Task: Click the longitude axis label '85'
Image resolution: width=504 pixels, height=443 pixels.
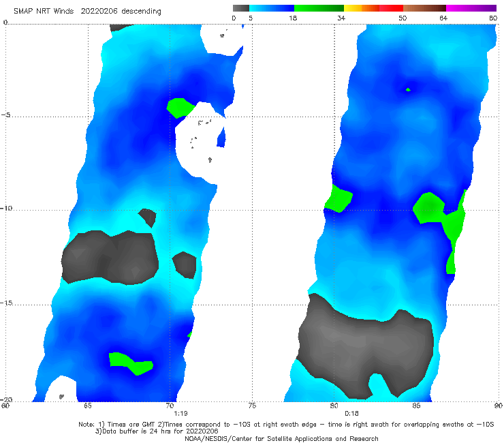Action: tap(416, 406)
